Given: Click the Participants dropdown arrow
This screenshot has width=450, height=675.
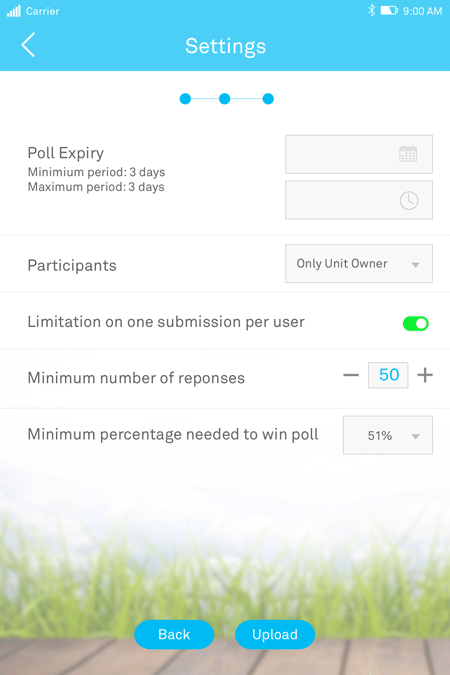Looking at the screenshot, I should (x=415, y=265).
